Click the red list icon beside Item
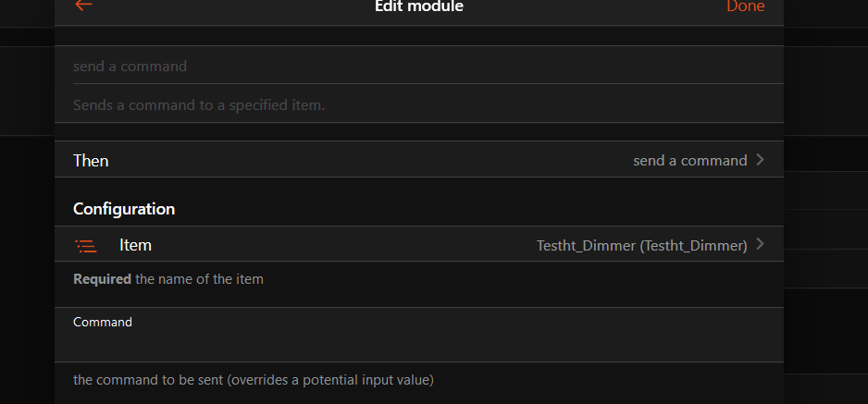The image size is (868, 404). (86, 246)
